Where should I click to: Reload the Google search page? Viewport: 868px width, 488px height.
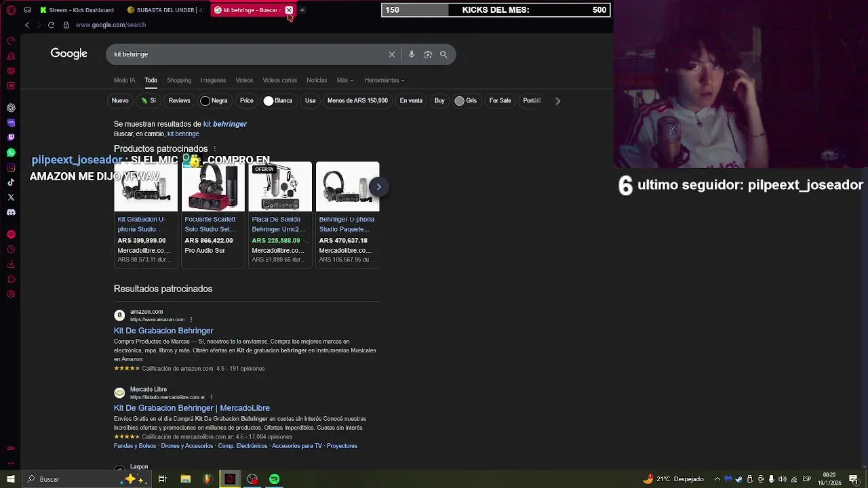51,25
